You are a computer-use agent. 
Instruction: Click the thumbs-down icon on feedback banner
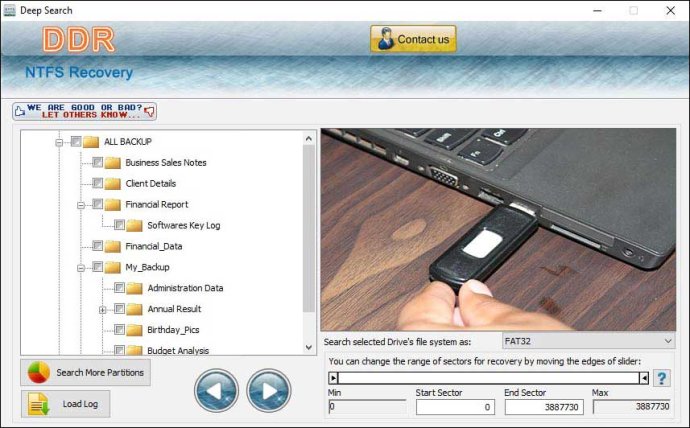pos(150,111)
